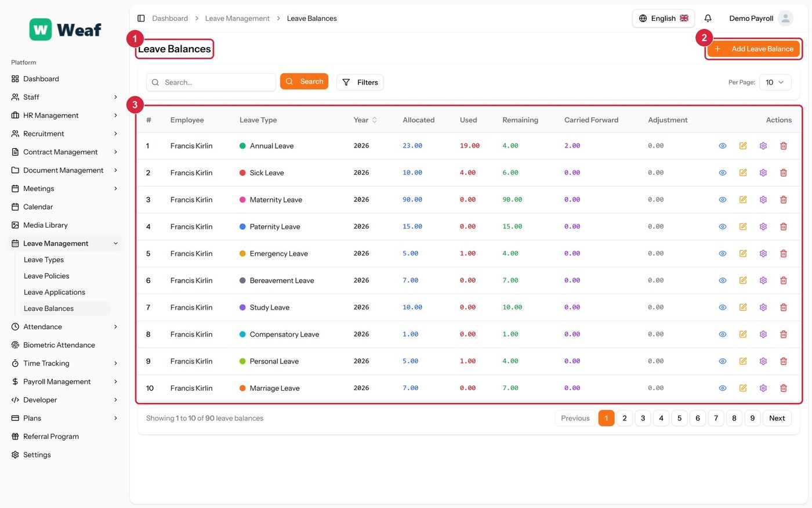View the Bereavement Leave eye icon
812x508 pixels.
723,280
